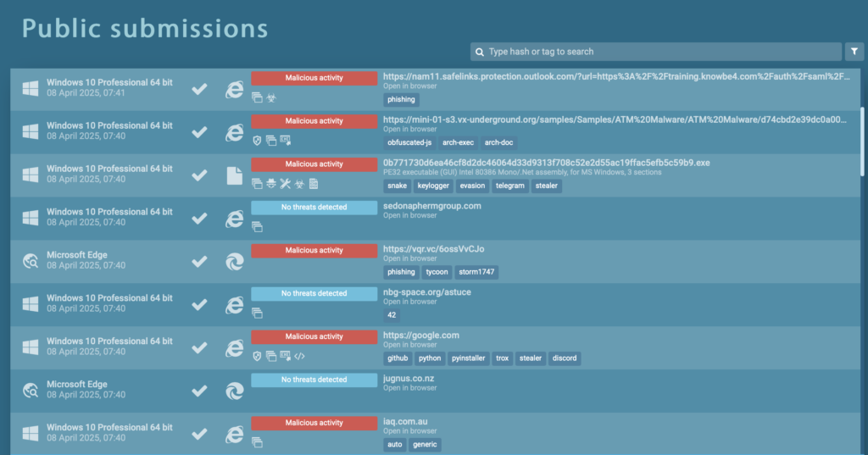The width and height of the screenshot is (868, 455).
Task: Open the jugnus.co.nz submission
Action: (x=409, y=379)
